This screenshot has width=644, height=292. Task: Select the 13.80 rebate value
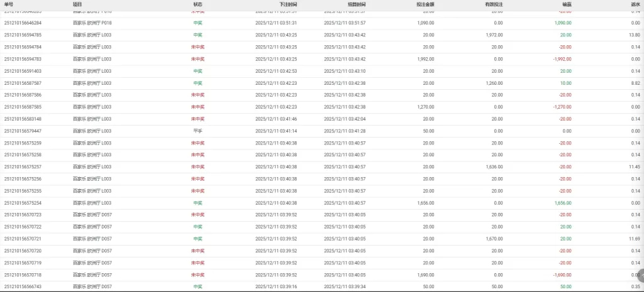[635, 35]
